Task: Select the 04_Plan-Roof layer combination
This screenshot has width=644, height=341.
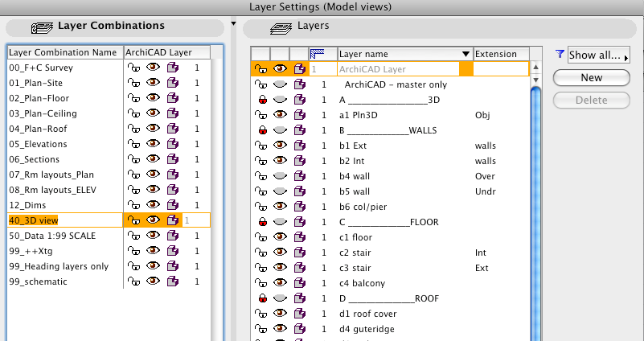Action: pyautogui.click(x=39, y=129)
